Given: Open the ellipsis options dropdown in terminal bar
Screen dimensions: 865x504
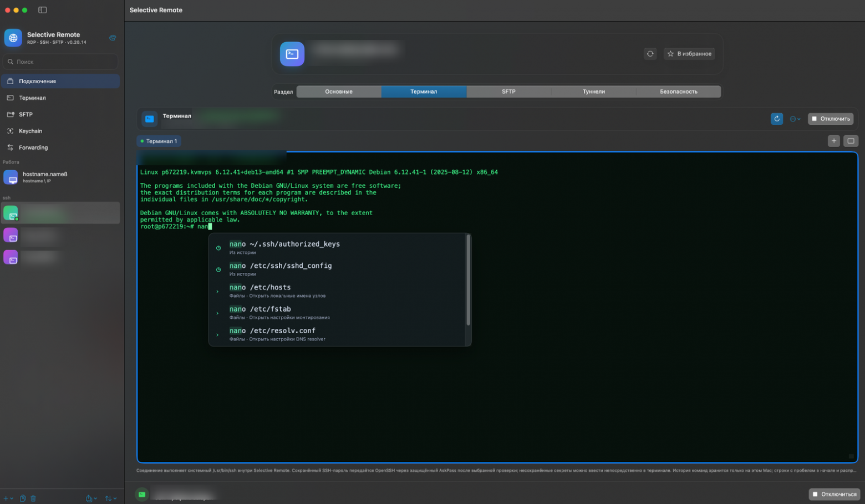Looking at the screenshot, I should (x=795, y=119).
